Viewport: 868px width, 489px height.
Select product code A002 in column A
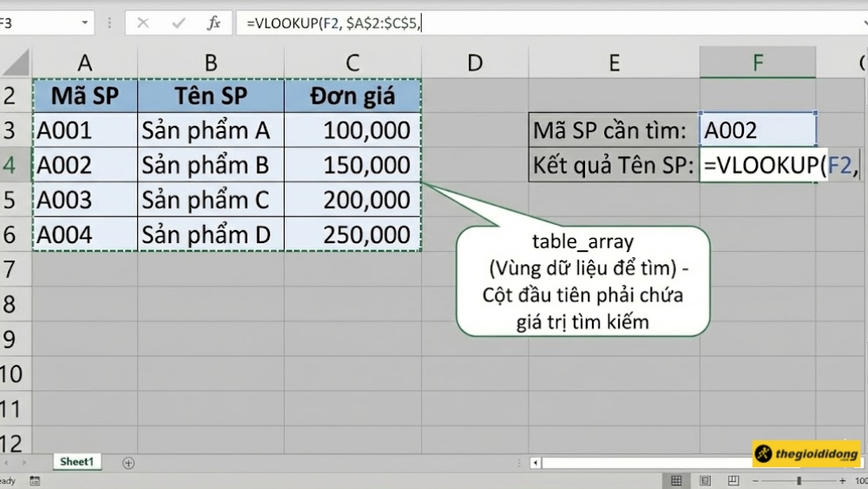pos(85,165)
